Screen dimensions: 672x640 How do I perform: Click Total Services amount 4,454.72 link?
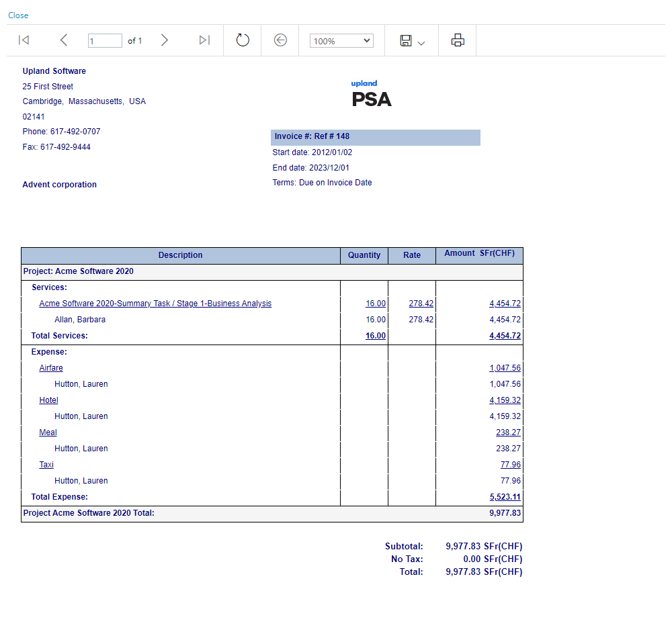coord(505,336)
